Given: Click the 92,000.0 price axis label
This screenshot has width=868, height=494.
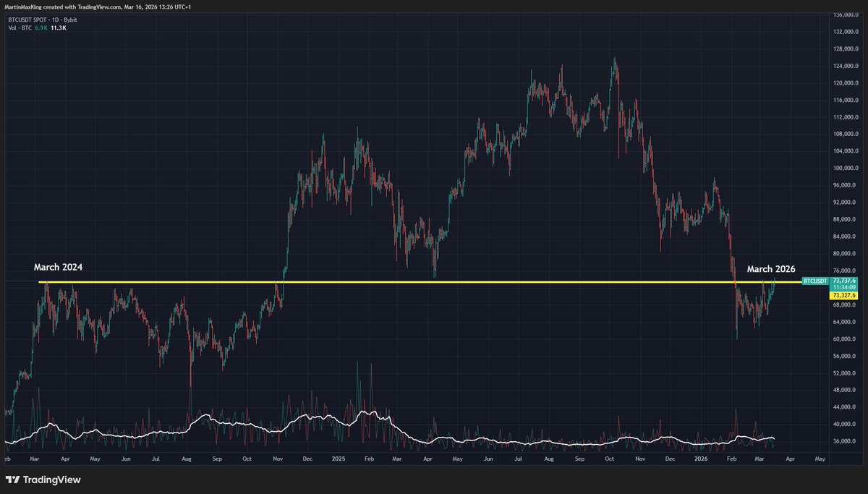Looking at the screenshot, I should tap(846, 203).
